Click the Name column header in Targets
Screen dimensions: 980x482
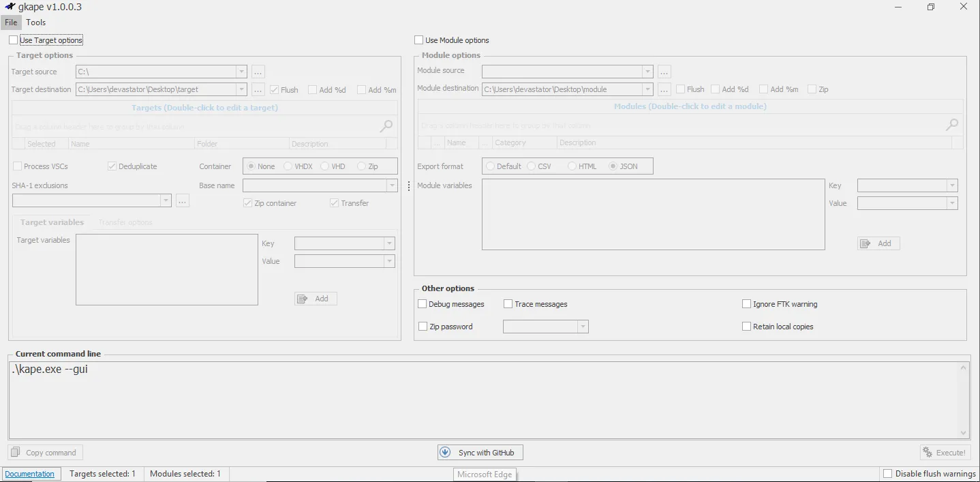[x=131, y=144]
